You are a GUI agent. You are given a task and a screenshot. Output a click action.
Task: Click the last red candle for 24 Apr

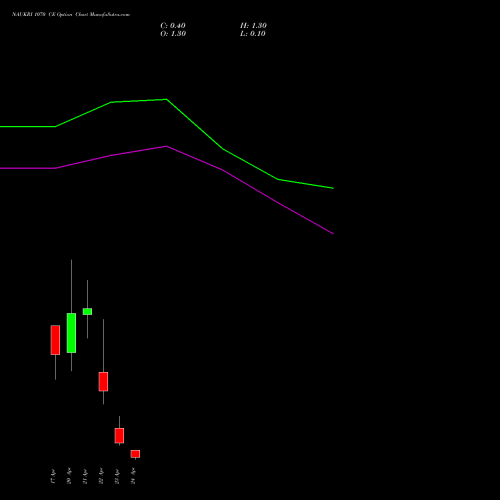coord(135,454)
